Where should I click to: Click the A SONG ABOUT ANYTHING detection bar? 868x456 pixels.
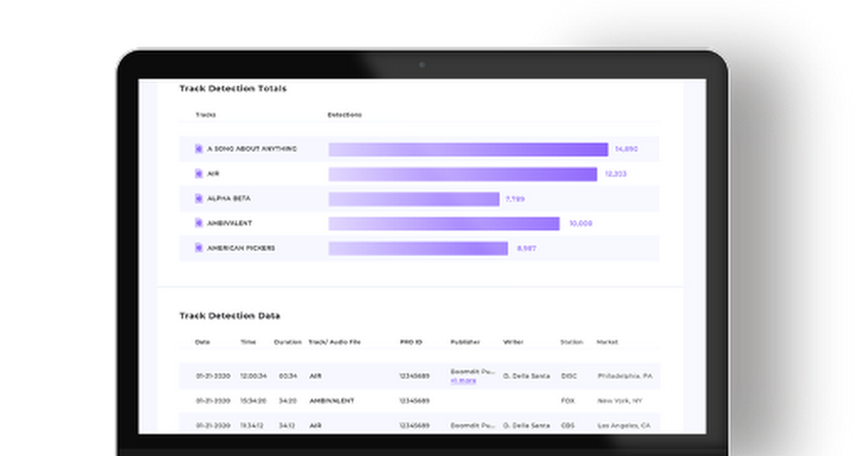point(468,149)
